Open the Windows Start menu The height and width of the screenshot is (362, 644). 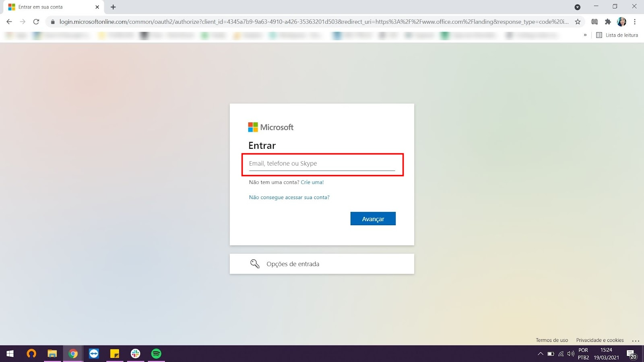(10, 354)
